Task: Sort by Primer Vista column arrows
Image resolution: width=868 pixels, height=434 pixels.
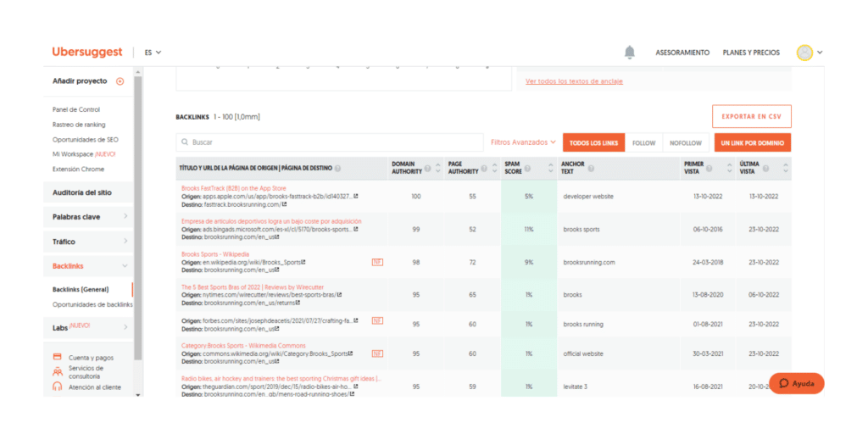Action: tap(729, 169)
